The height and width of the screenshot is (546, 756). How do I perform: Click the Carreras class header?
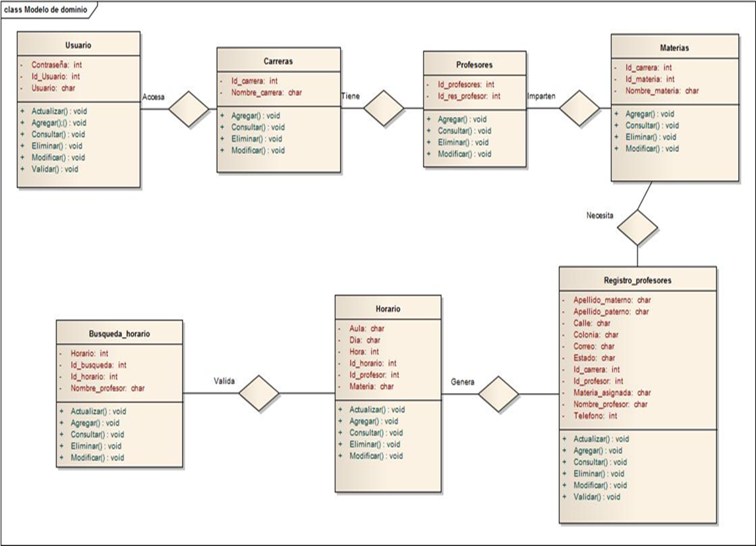click(279, 61)
